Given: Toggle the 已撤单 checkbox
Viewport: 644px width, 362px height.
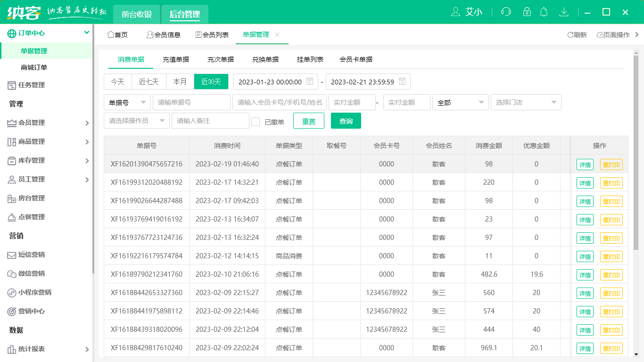Looking at the screenshot, I should [256, 122].
